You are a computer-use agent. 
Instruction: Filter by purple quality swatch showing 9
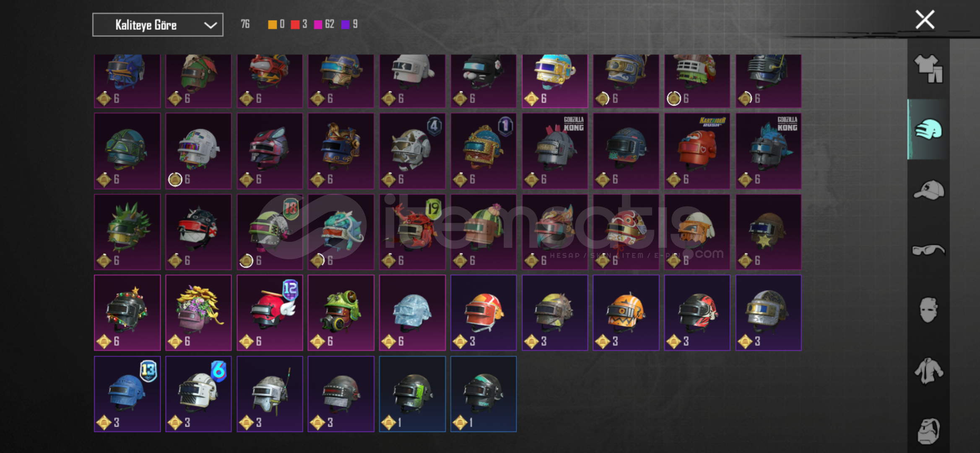click(346, 24)
